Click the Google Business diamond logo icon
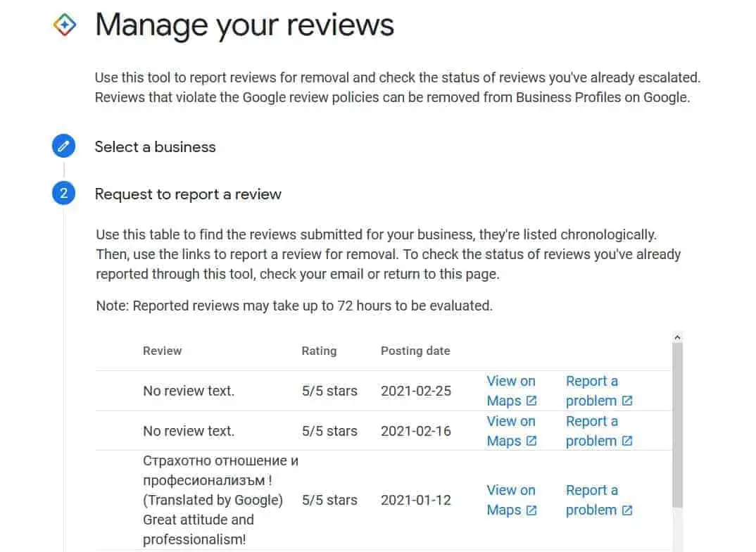756x552 pixels. 65,25
